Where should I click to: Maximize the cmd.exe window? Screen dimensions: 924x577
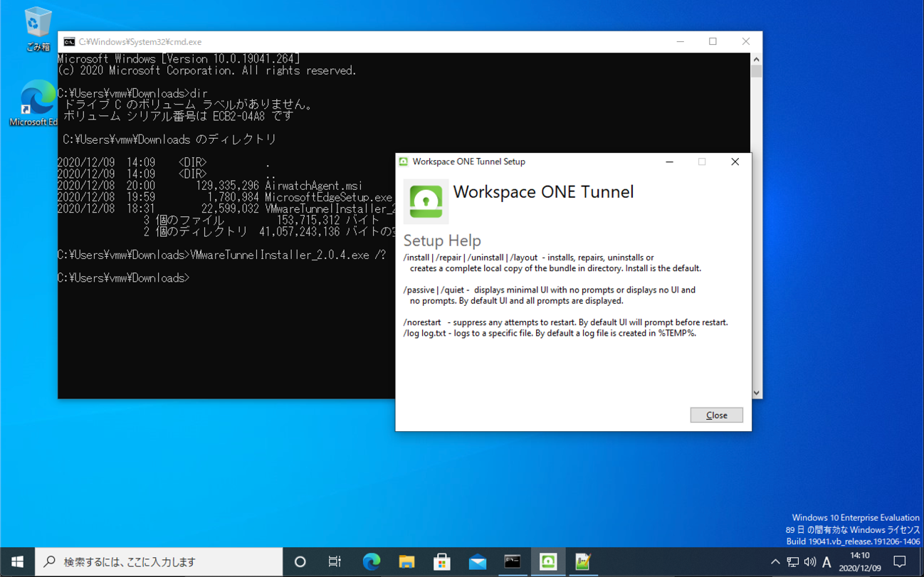point(713,42)
